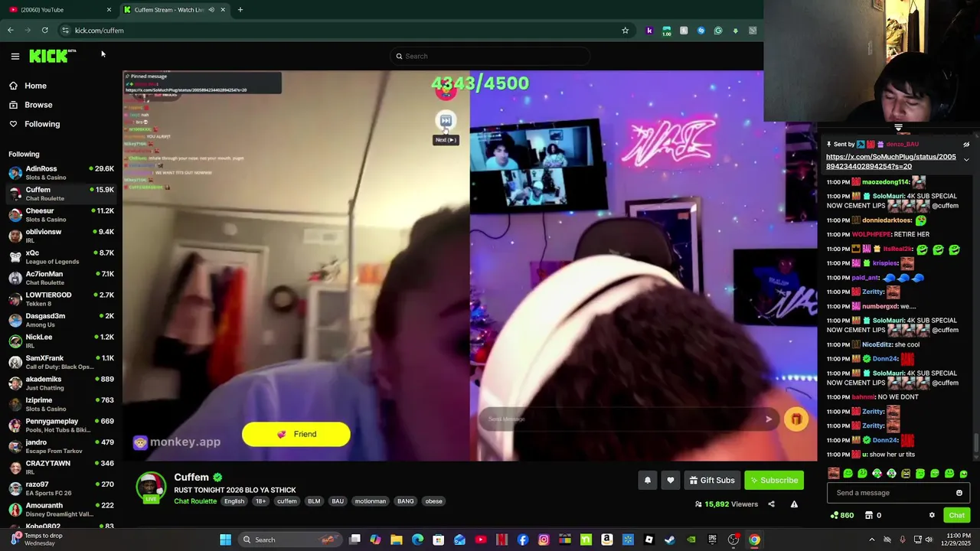
Task: Go back in browser
Action: 11,31
